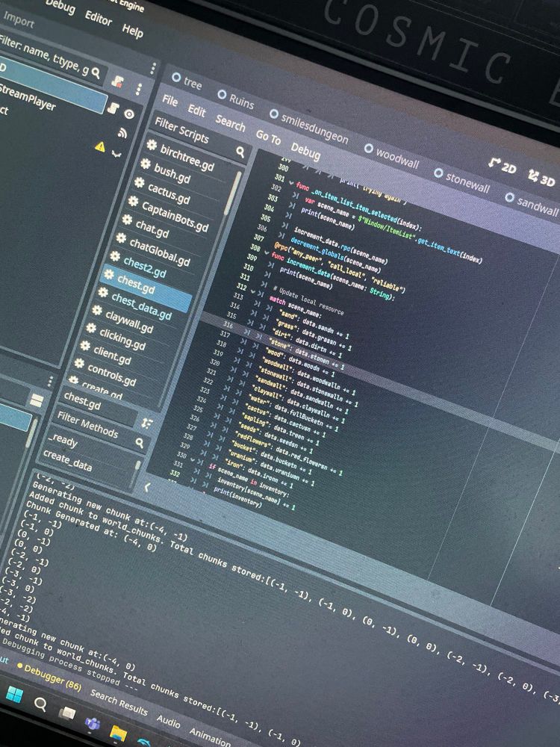Toggle alphabetical sorting of methods list
Image resolution: width=560 pixels, height=747 pixels.
point(147,423)
